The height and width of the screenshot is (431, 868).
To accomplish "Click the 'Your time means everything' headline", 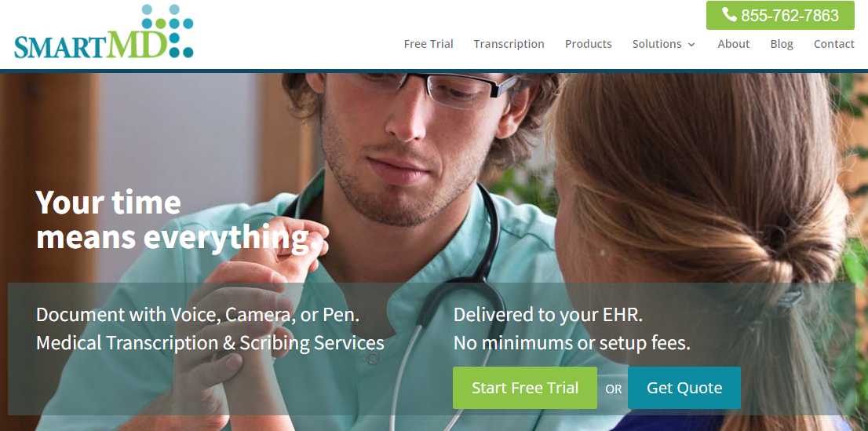I will coord(177,219).
